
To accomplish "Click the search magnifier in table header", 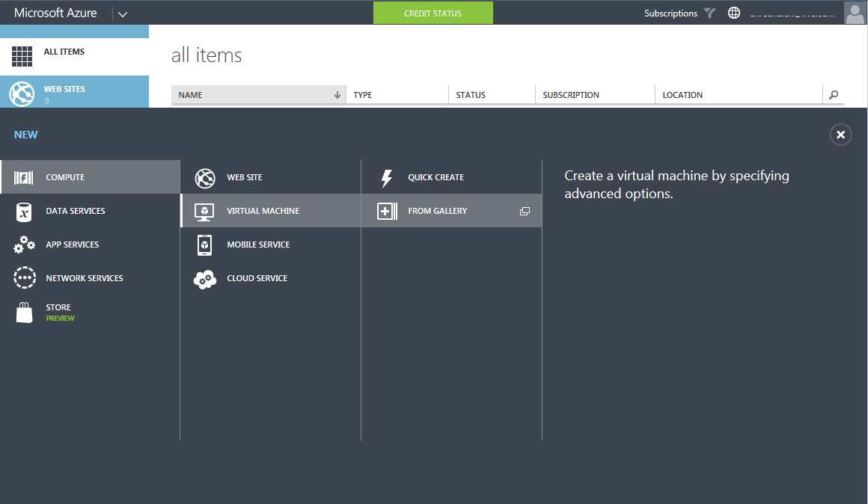I will coord(834,95).
